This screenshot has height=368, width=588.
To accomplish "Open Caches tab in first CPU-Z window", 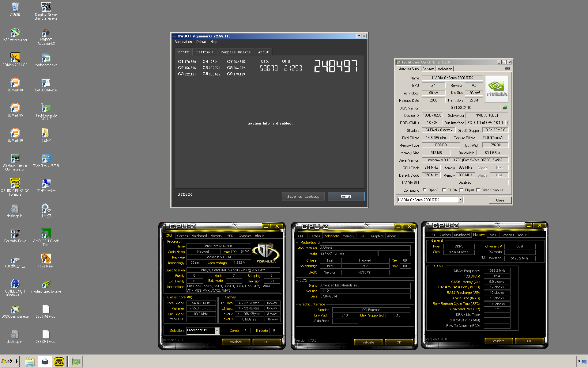I will (x=182, y=236).
